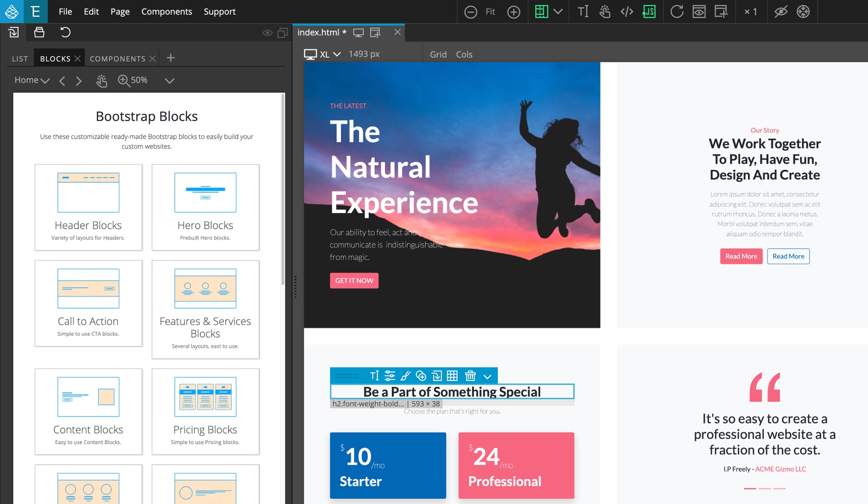Click zoom out minus icon beside Fit
Screen dimensions: 868x504
coord(470,12)
